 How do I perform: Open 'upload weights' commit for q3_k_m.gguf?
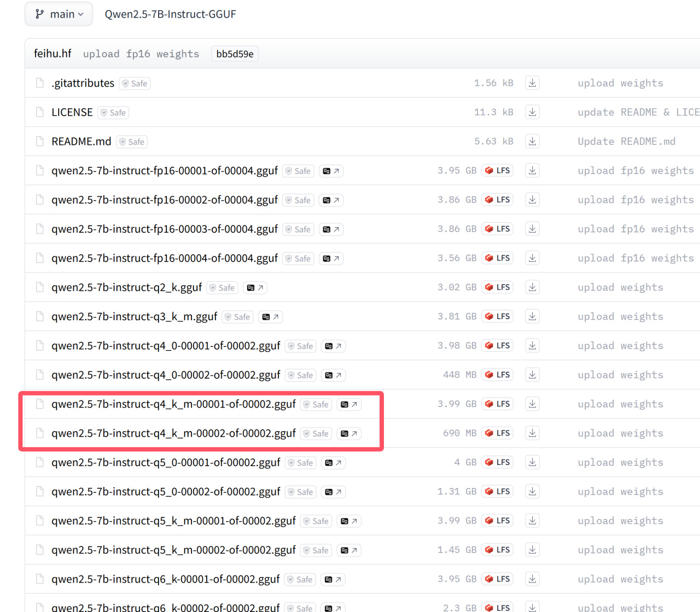[620, 316]
